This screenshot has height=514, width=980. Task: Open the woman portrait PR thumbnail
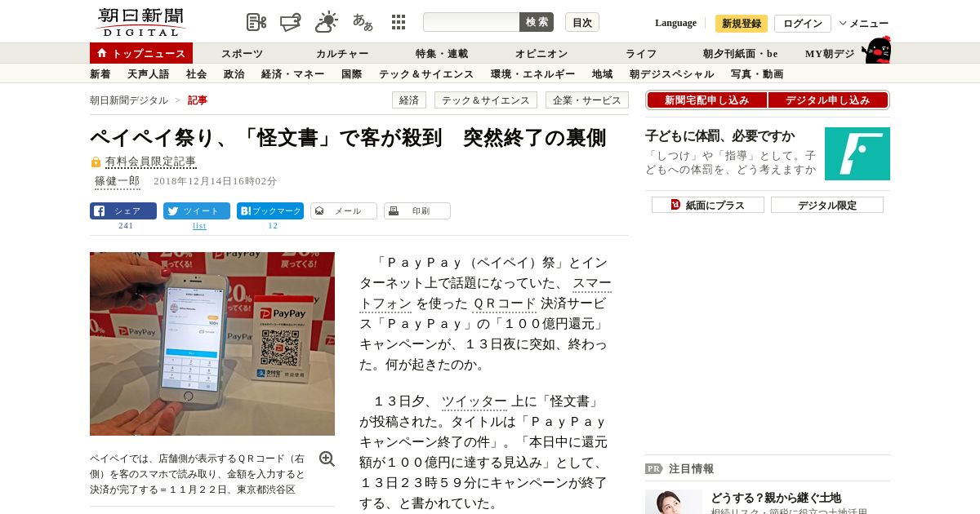click(x=674, y=502)
